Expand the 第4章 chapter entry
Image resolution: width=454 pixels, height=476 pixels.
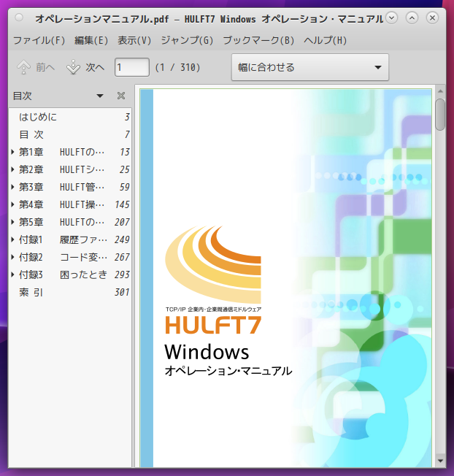pyautogui.click(x=12, y=204)
